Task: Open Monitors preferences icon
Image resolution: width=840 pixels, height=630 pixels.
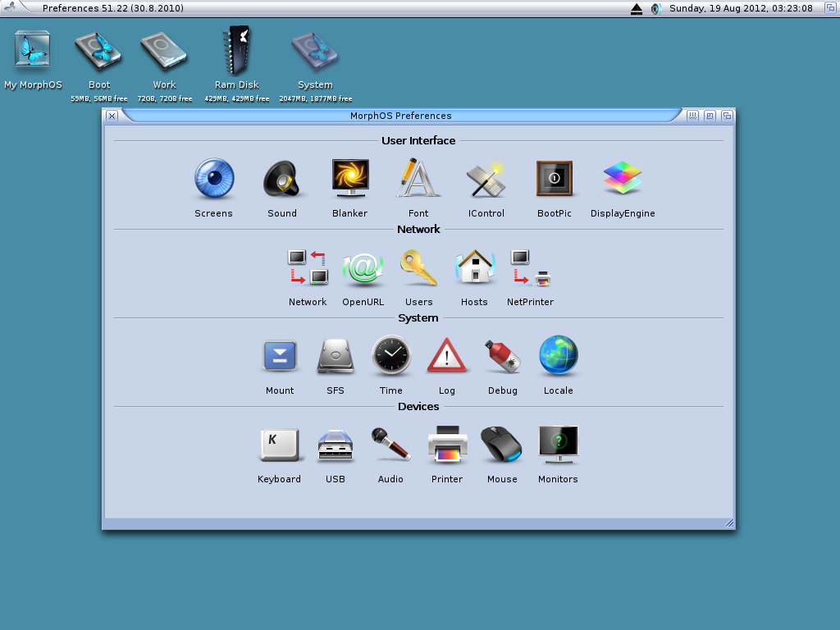Action: pyautogui.click(x=558, y=444)
